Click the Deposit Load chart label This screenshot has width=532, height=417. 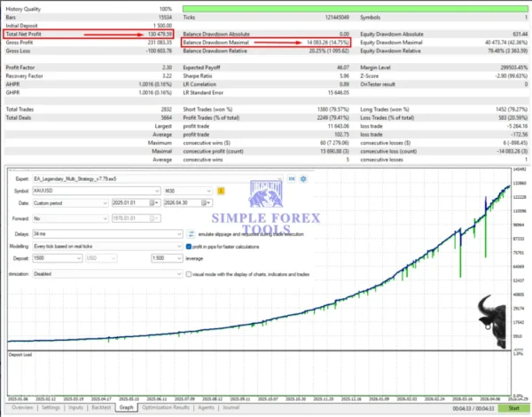(x=20, y=355)
